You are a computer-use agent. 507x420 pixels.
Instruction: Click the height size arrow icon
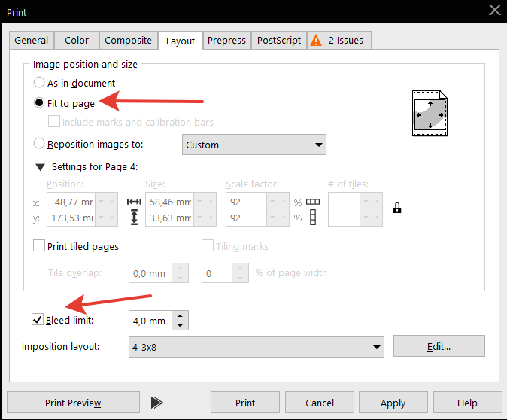tap(134, 217)
